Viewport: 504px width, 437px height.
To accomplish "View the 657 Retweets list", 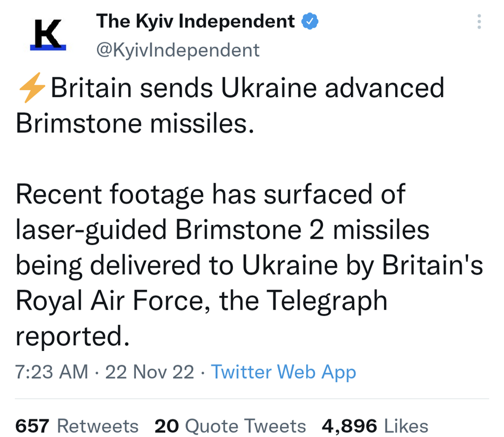I will (x=77, y=426).
